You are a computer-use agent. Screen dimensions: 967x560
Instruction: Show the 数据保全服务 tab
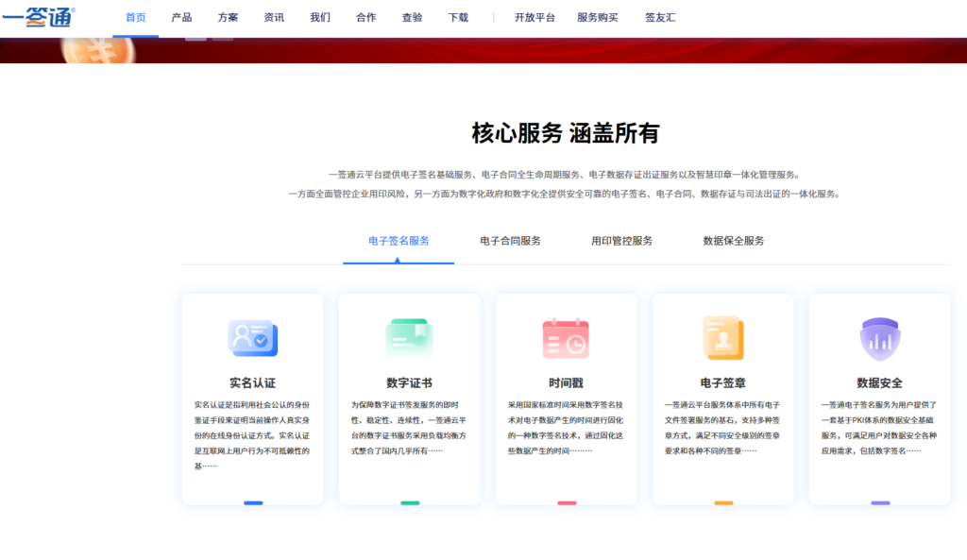tap(734, 241)
